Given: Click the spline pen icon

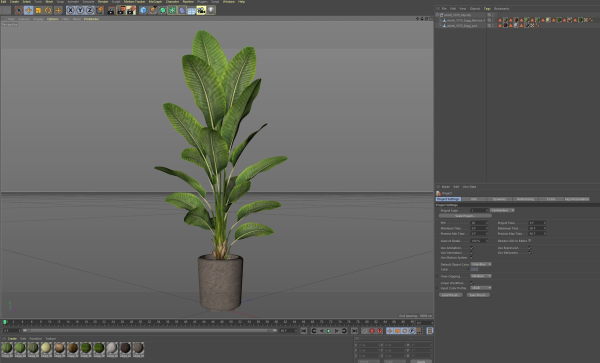Looking at the screenshot, I should (153, 10).
